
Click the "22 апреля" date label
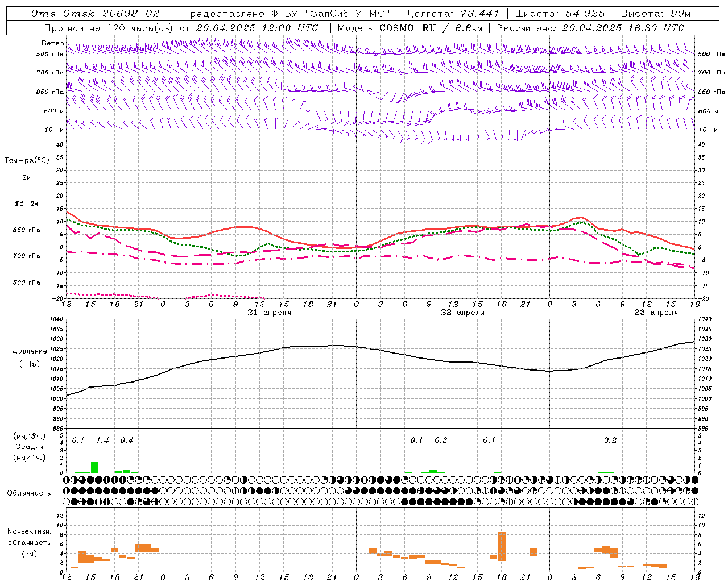pos(463,313)
